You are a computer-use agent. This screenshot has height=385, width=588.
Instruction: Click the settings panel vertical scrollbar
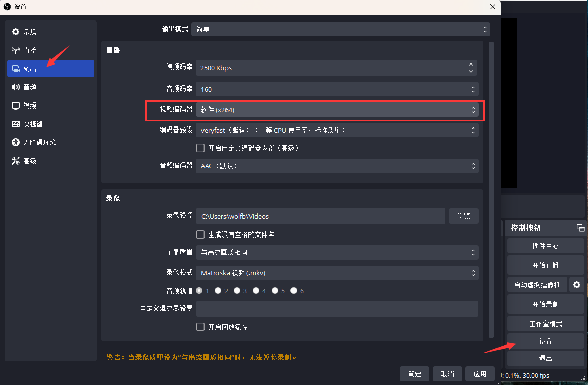(x=491, y=189)
